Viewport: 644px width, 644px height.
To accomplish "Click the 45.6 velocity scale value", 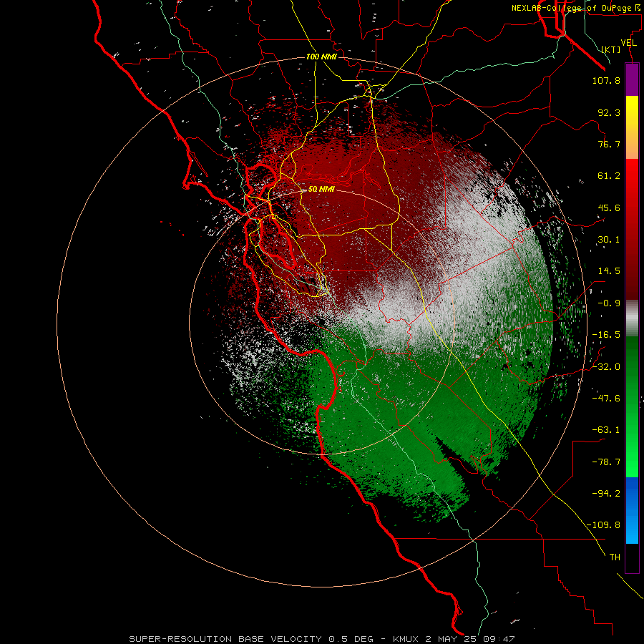I will (x=609, y=208).
